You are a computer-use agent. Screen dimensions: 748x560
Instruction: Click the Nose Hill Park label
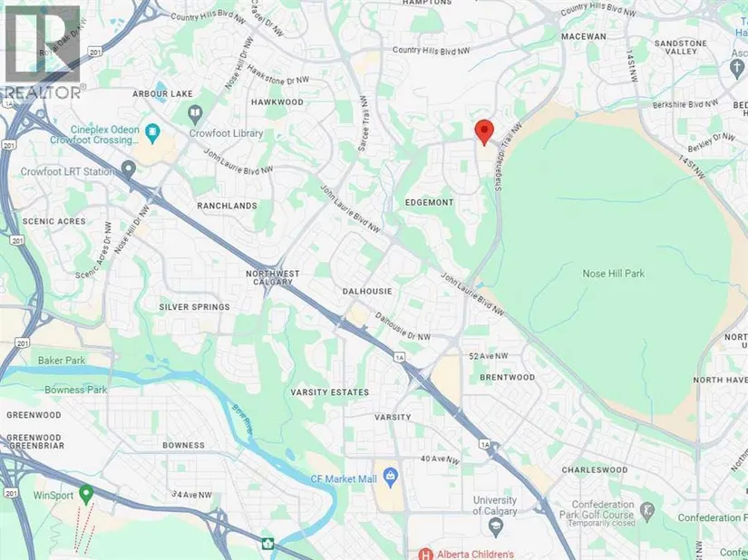[613, 274]
